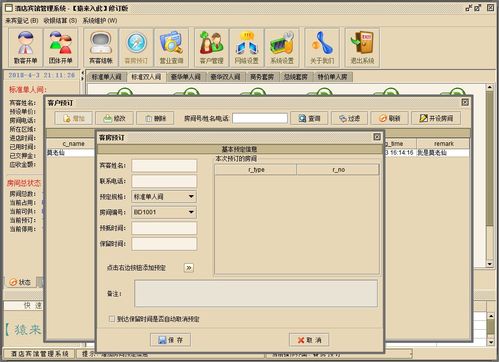Expand the 预定规格 room type dropdown

[x=191, y=196]
